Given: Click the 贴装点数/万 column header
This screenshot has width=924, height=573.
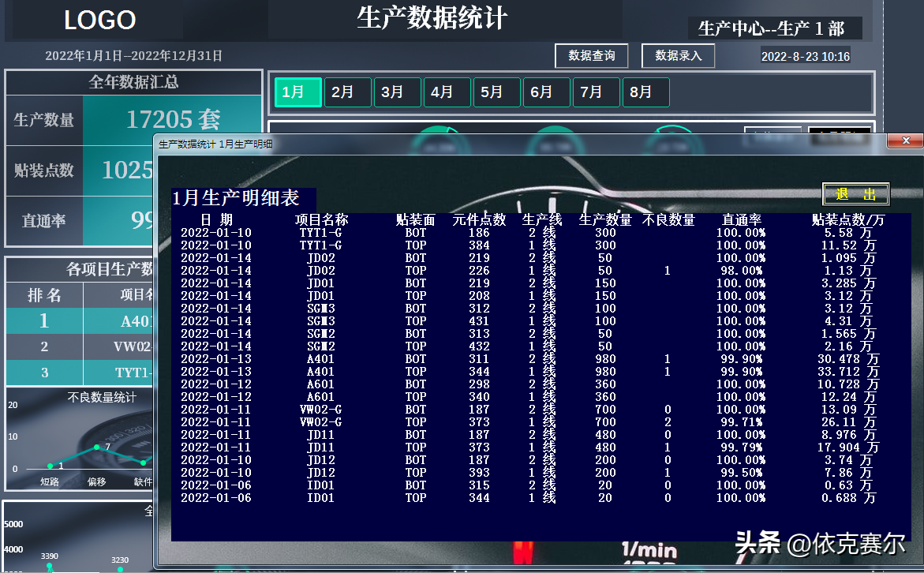Looking at the screenshot, I should point(848,220).
